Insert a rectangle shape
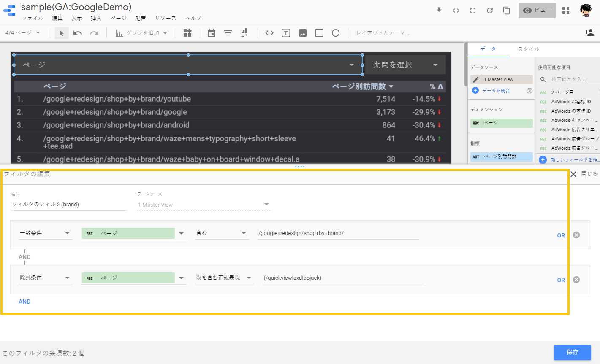The height and width of the screenshot is (364, 600). 319,33
